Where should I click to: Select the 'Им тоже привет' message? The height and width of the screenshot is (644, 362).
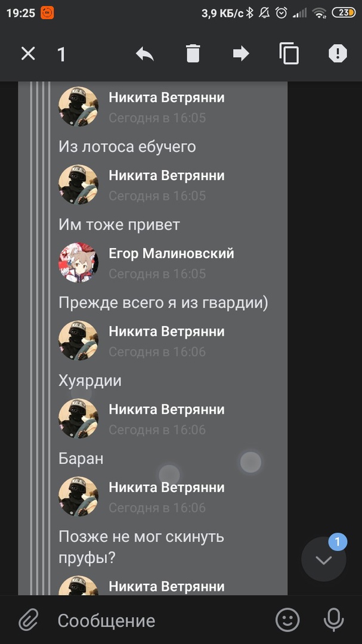119,225
